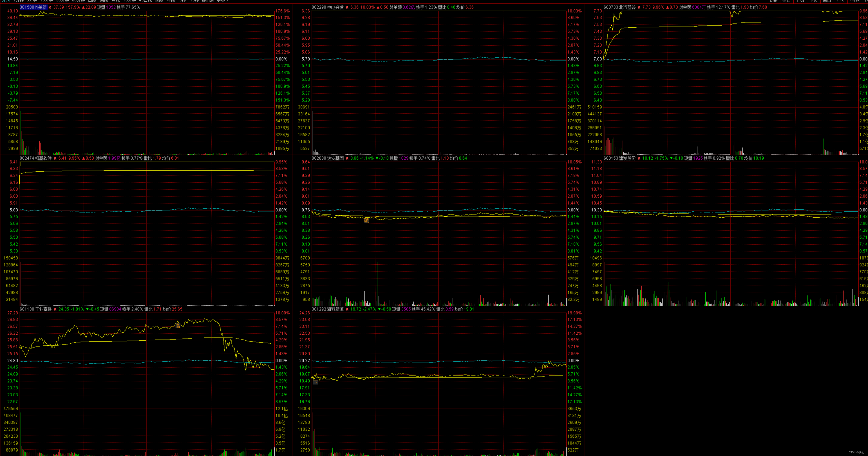This screenshot has width=868, height=456.
Task: Switch to the 日线 period tab
Action: pos(92,1)
